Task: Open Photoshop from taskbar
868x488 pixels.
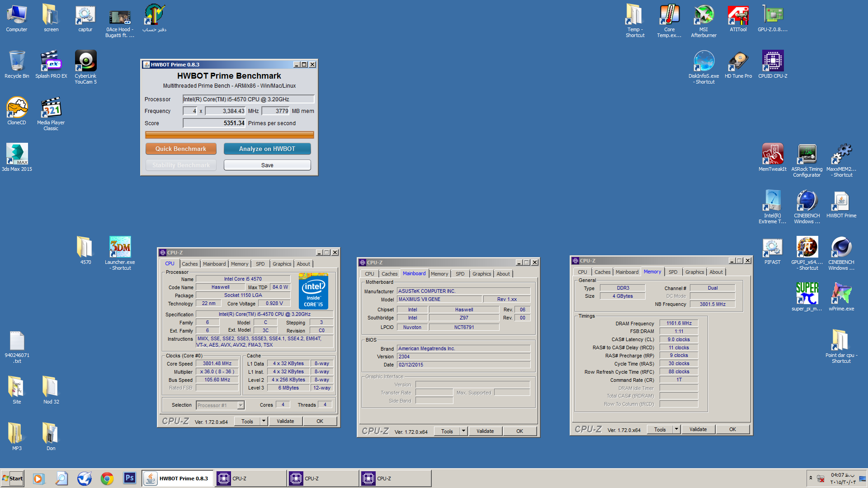Action: (130, 478)
